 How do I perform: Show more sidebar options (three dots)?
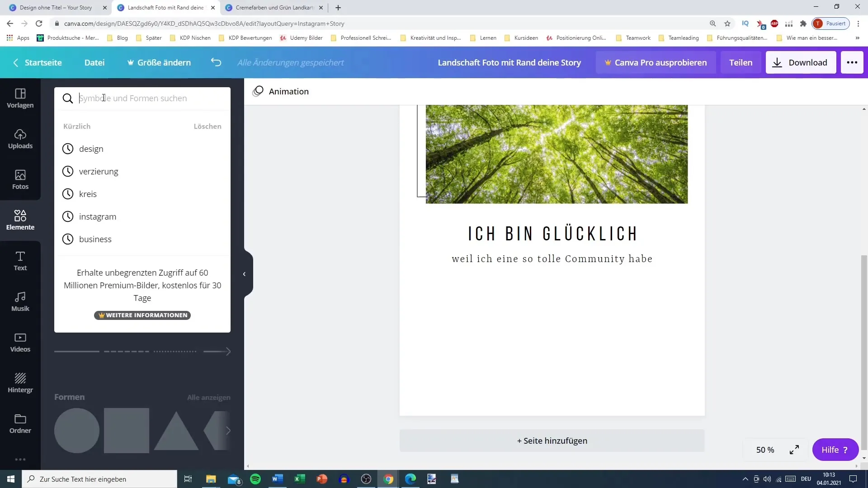coord(20,460)
